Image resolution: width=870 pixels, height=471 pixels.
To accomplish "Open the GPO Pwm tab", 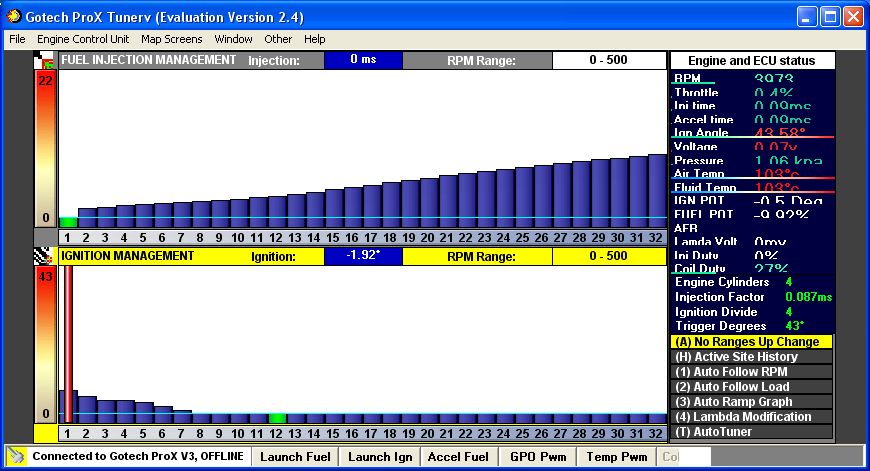I will point(537,457).
